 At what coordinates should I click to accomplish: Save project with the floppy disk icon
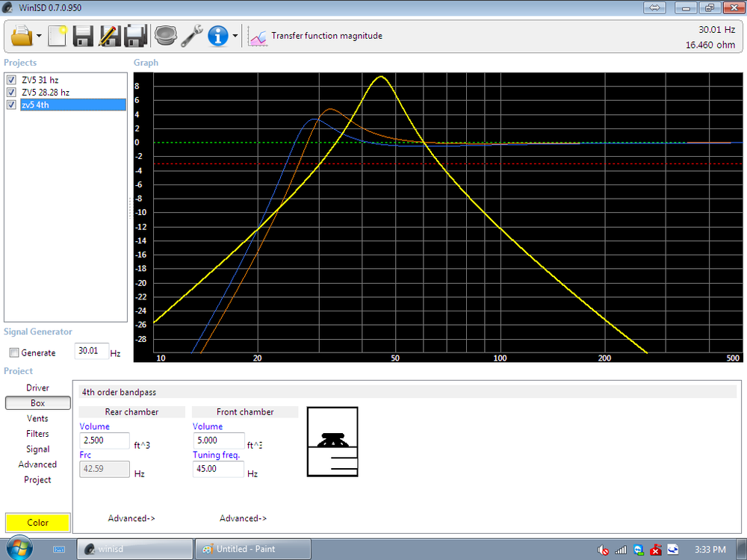pos(83,36)
